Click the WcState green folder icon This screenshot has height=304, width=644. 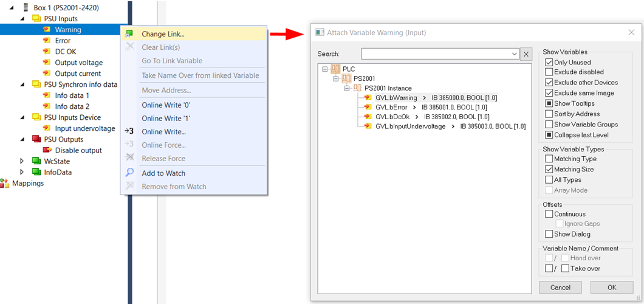[36, 161]
